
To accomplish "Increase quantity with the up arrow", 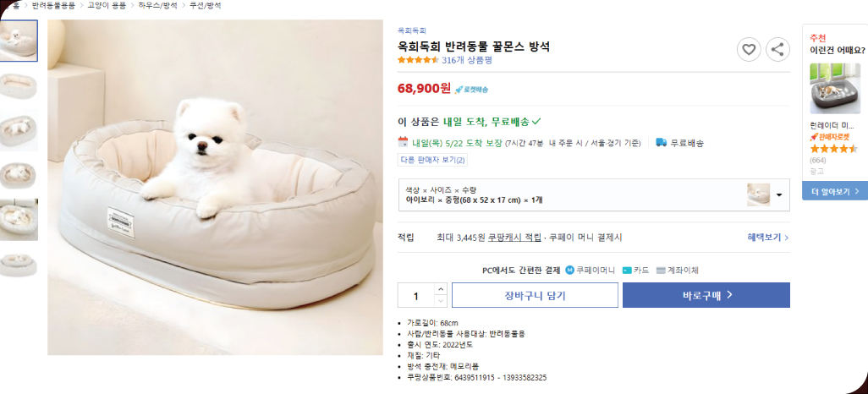I will click(x=440, y=289).
